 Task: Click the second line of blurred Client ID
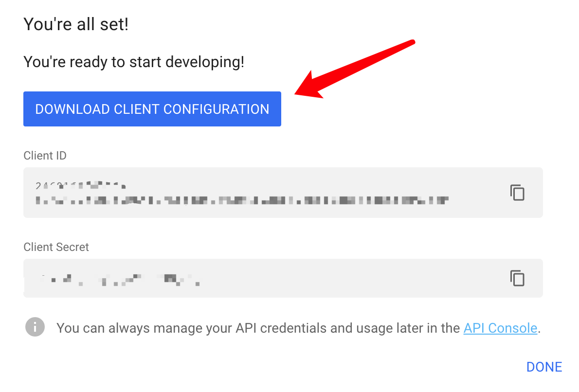point(242,200)
